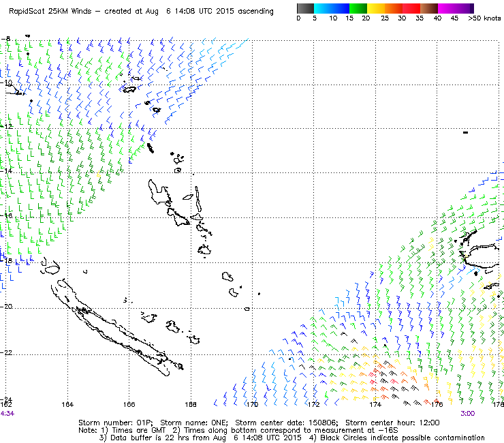This screenshot has width=504, height=443.
Task: Click the "Storm center date: 150806;" text
Action: [x=287, y=423]
